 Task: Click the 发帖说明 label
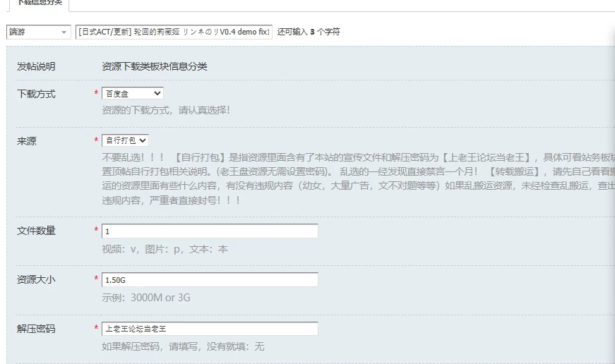(36, 66)
